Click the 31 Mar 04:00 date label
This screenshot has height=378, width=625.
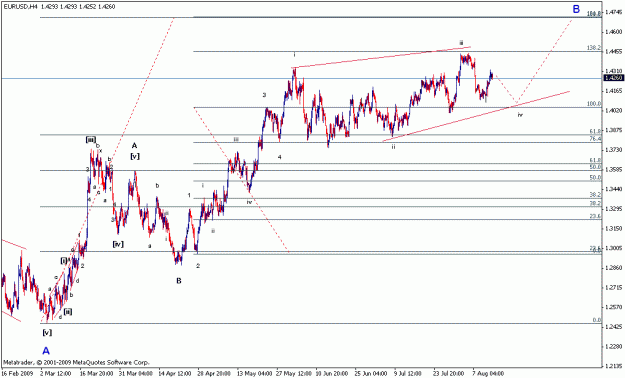pos(135,374)
